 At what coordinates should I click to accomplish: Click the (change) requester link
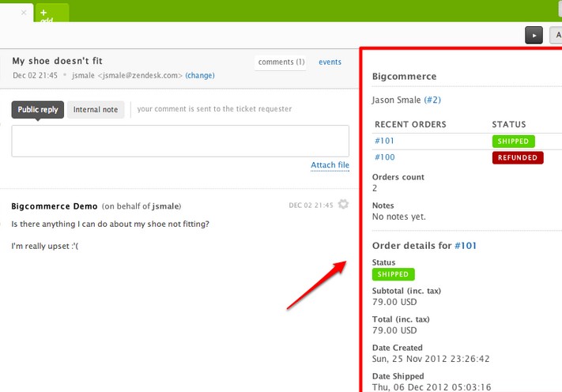(x=200, y=76)
